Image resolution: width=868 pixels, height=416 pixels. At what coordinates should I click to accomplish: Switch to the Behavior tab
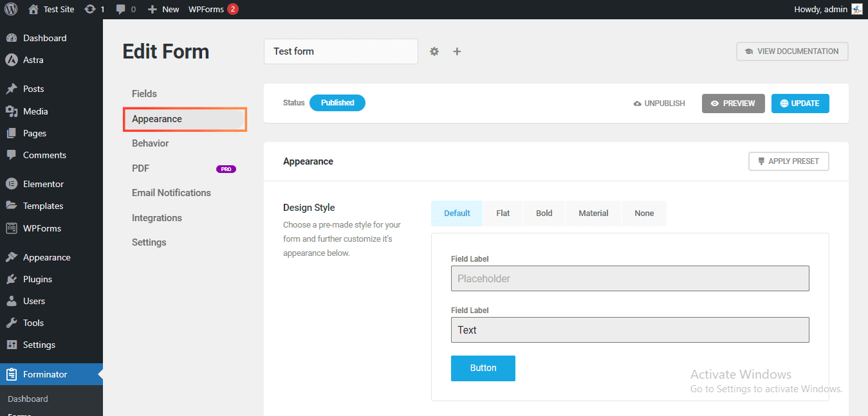(150, 143)
